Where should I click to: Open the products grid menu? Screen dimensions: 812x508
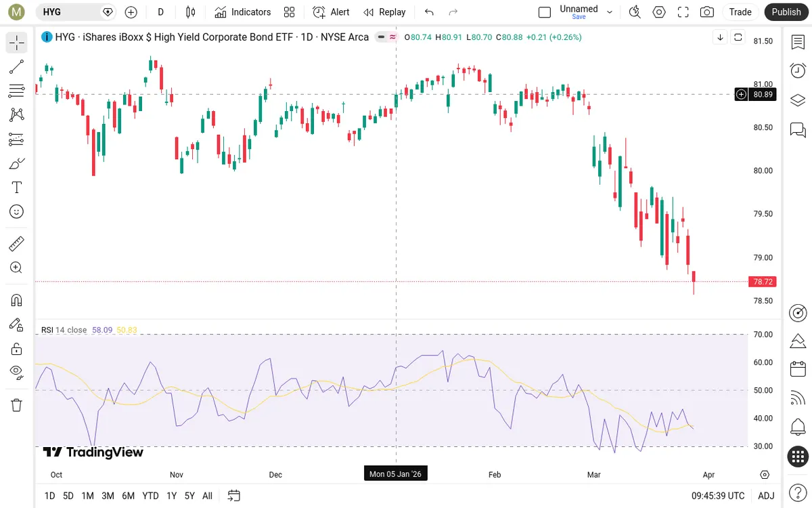pos(798,457)
